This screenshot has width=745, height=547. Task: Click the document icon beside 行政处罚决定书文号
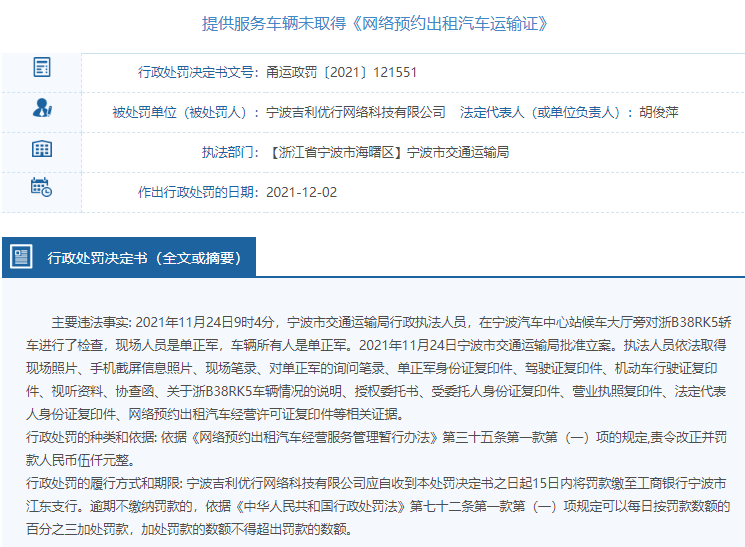(x=42, y=67)
